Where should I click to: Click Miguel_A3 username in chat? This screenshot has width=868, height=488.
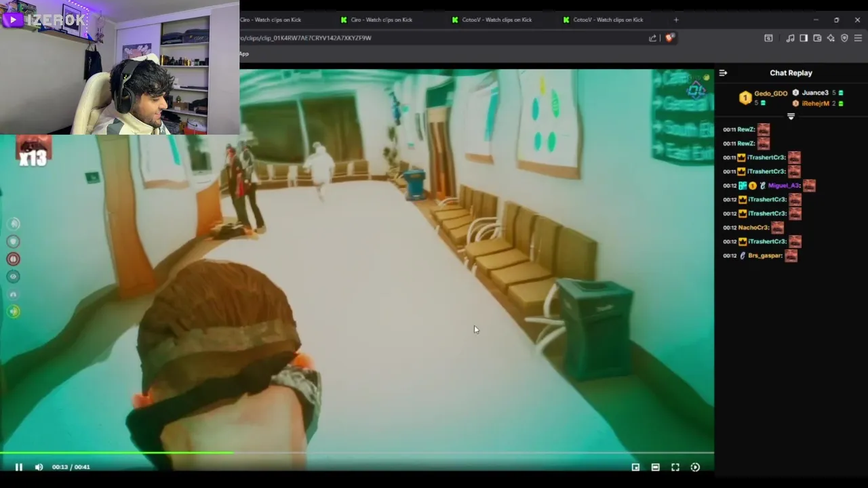[784, 186]
